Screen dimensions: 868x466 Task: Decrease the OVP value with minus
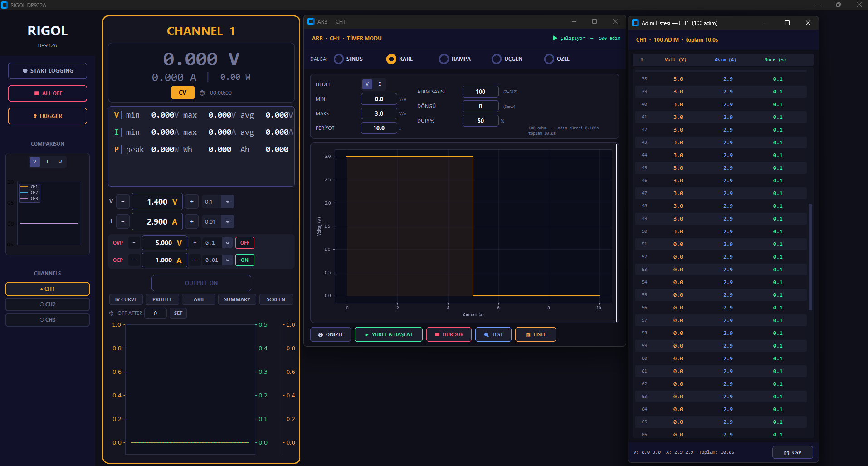[134, 243]
